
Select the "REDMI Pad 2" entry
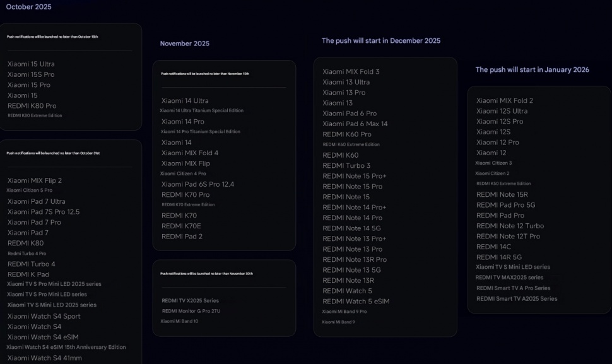point(182,237)
